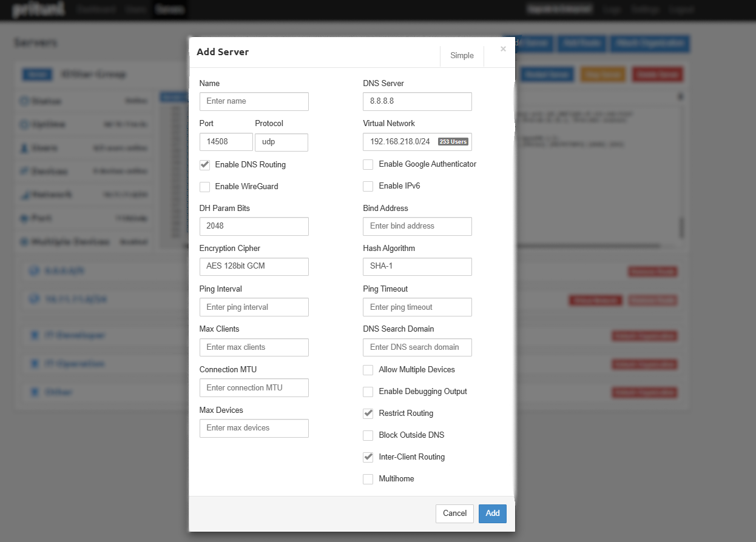Enable the Multihome checkbox
Viewport: 756px width, 542px height.
pos(368,479)
